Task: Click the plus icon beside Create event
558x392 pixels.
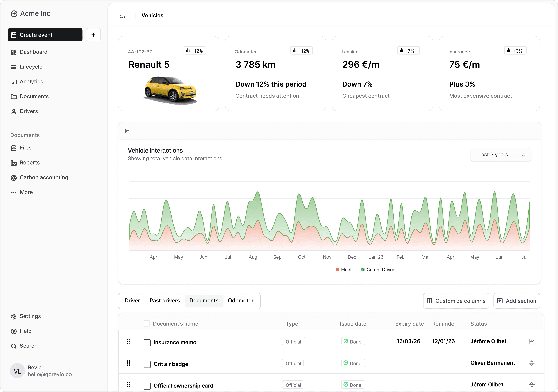Action: click(93, 35)
